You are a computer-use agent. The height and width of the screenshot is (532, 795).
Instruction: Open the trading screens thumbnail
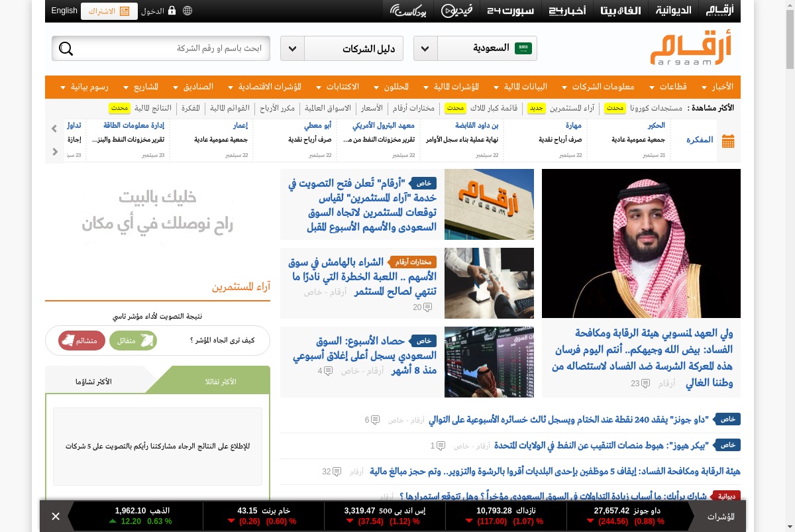tap(489, 362)
